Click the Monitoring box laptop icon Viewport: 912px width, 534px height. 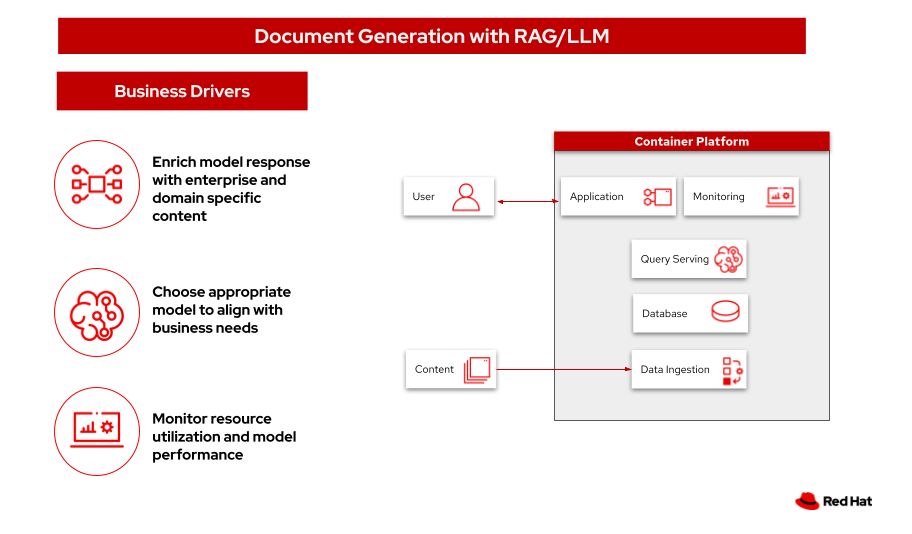781,197
